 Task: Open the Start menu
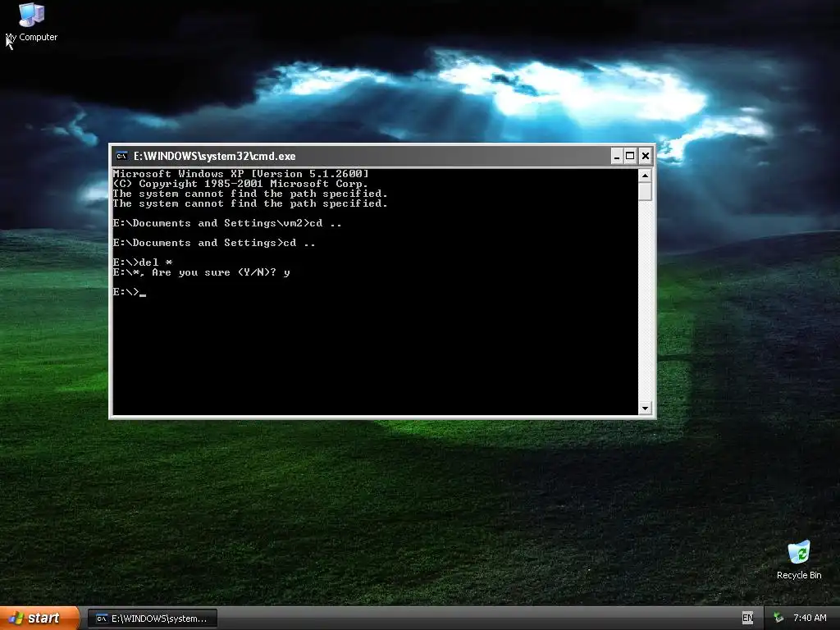[39, 618]
